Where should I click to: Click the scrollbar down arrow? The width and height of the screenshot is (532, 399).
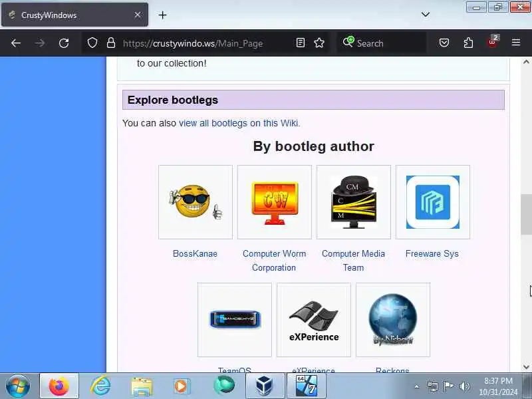coord(526,367)
